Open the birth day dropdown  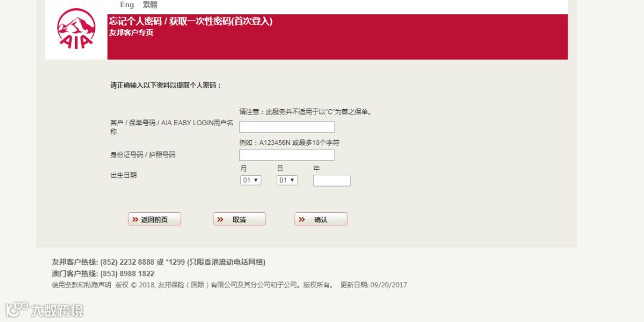(287, 180)
